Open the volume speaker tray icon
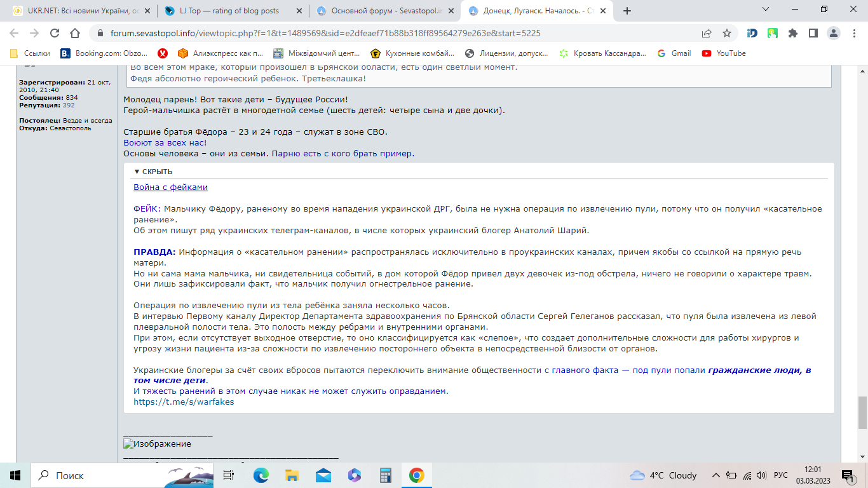This screenshot has width=868, height=488. tap(761, 475)
